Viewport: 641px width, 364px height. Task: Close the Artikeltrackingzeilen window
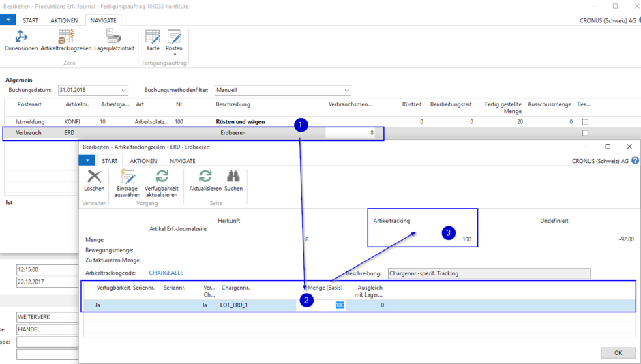pyautogui.click(x=629, y=147)
